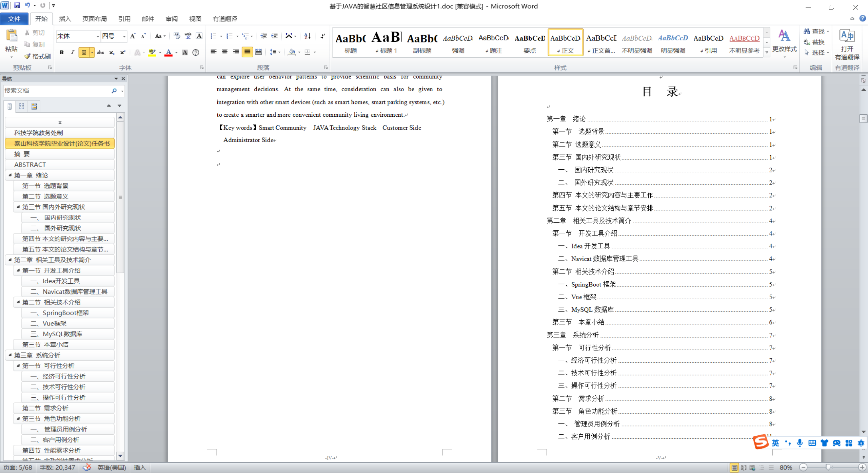
Task: Click the character border icon
Action: 199,36
